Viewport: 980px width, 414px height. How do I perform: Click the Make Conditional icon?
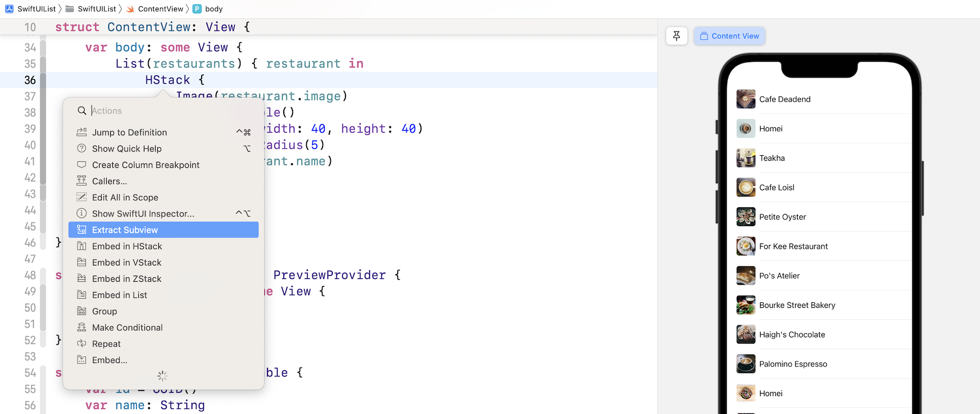(82, 327)
